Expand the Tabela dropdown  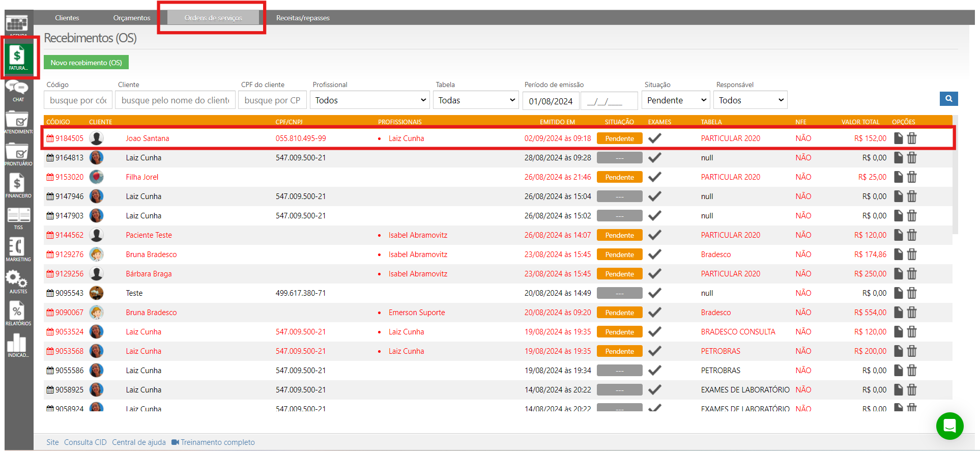click(476, 100)
